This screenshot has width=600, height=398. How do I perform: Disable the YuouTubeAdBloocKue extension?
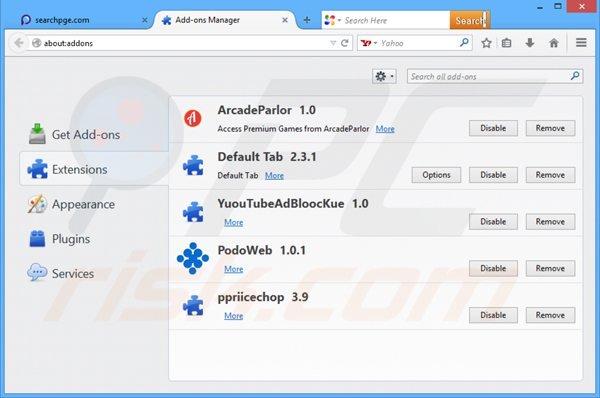click(493, 222)
